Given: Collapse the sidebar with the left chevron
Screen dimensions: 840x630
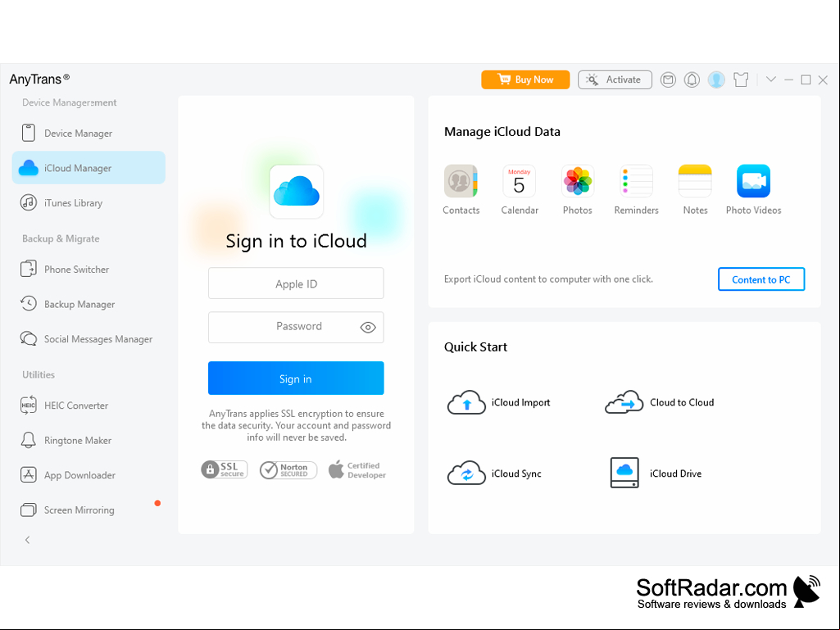Looking at the screenshot, I should (27, 539).
